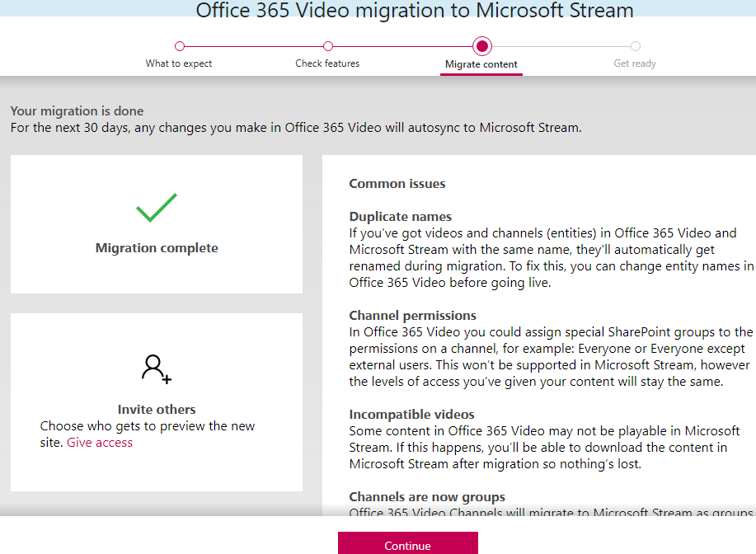Click the Your migration is done message

point(77,111)
